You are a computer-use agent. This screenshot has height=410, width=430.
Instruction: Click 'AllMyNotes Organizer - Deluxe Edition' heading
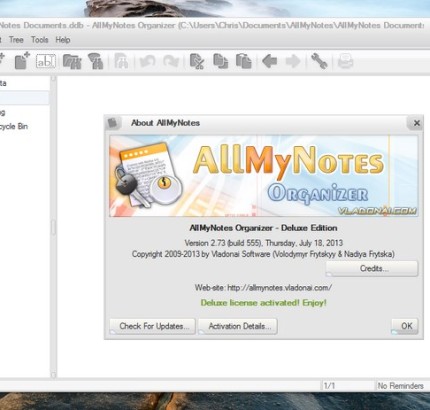tap(263, 228)
